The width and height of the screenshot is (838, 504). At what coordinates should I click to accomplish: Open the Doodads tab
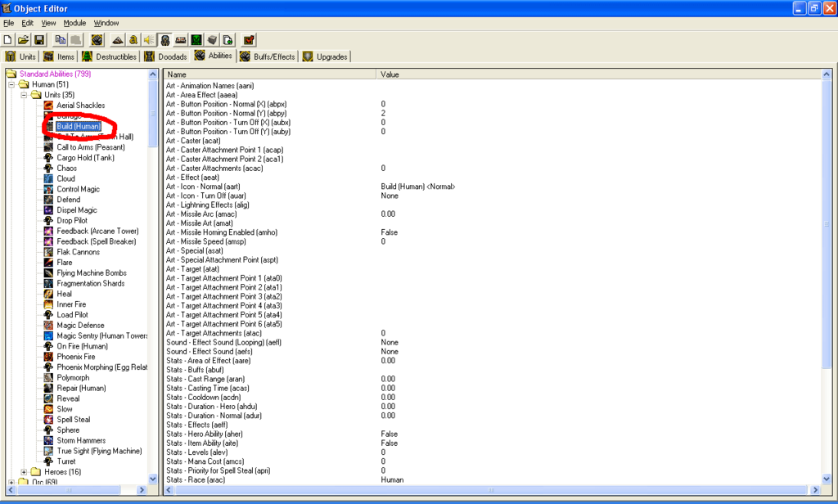[x=165, y=56]
